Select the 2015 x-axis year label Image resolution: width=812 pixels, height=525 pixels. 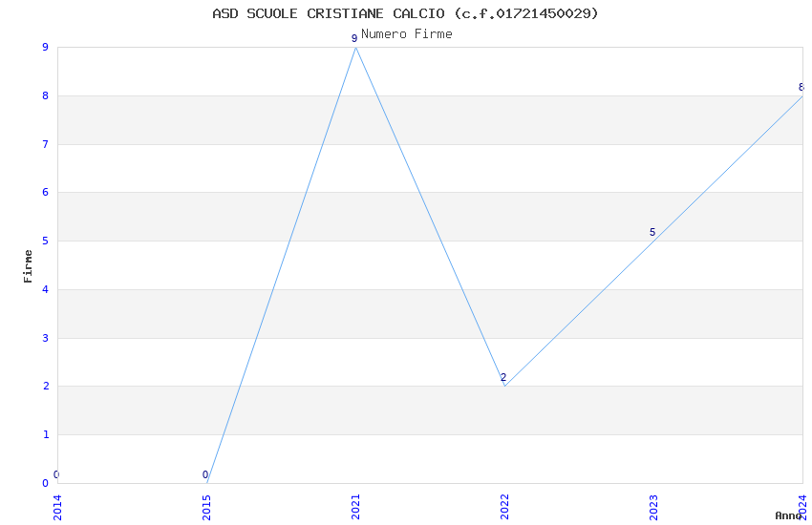(206, 508)
